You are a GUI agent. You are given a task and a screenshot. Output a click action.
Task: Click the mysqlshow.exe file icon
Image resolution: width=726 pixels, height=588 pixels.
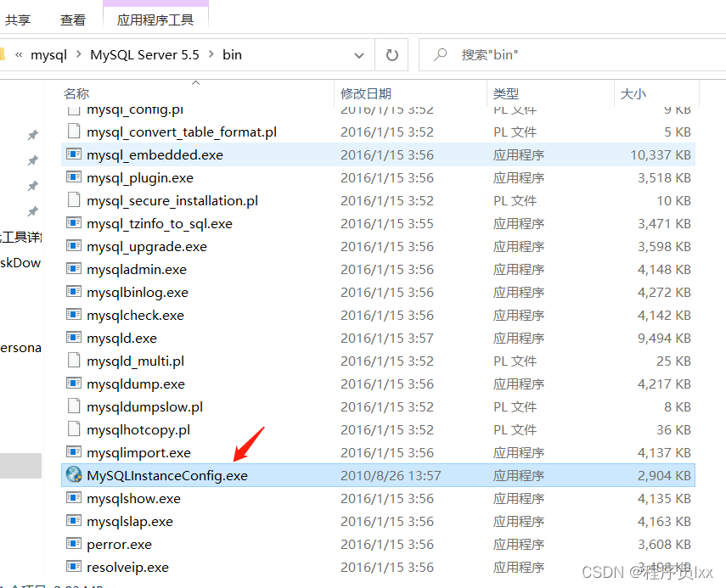(x=74, y=498)
